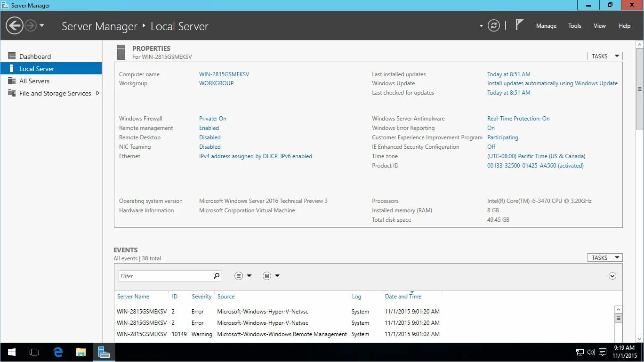Open the Tools menu
644x362 pixels.
pos(574,26)
